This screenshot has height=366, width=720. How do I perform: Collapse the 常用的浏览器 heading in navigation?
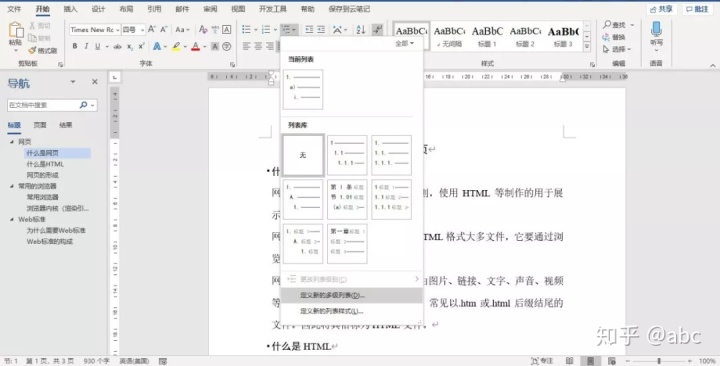coord(12,186)
